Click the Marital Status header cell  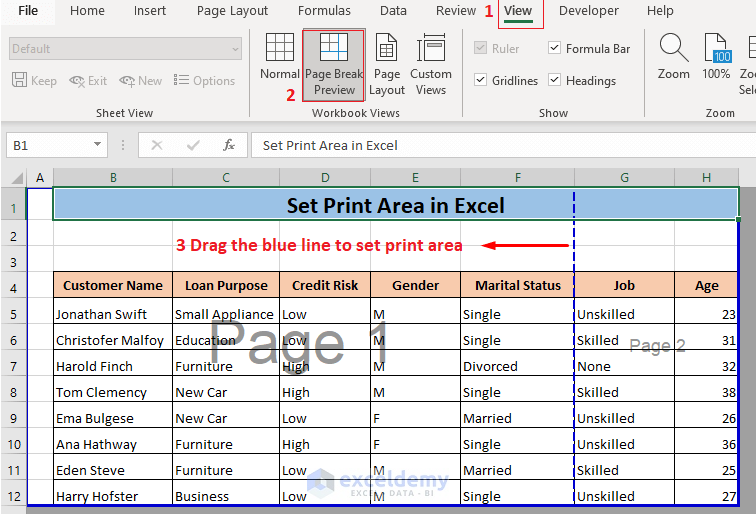click(x=518, y=285)
